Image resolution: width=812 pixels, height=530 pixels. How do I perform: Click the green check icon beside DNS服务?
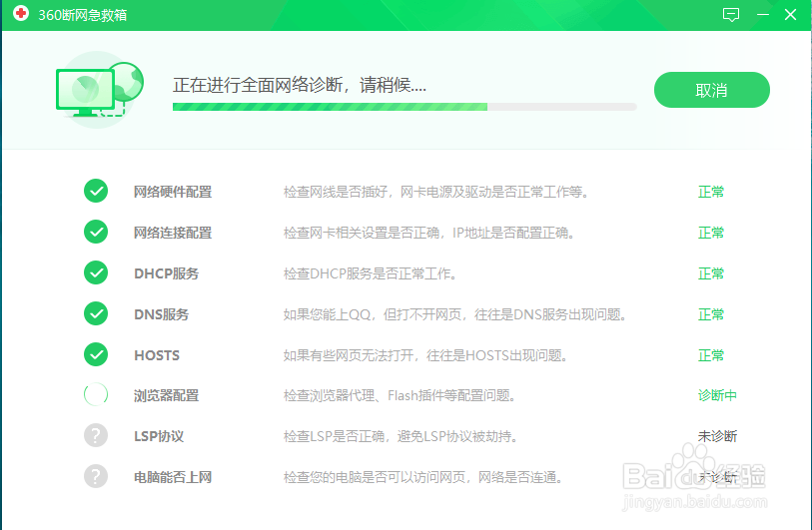pyautogui.click(x=96, y=313)
